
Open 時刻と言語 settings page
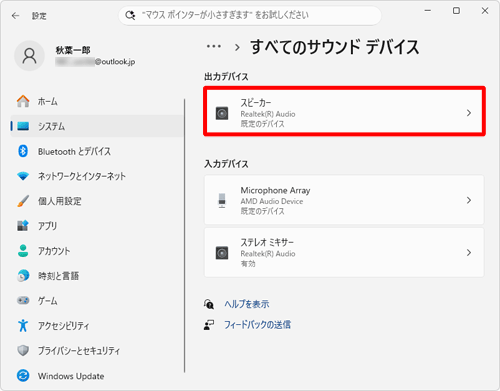(97, 276)
